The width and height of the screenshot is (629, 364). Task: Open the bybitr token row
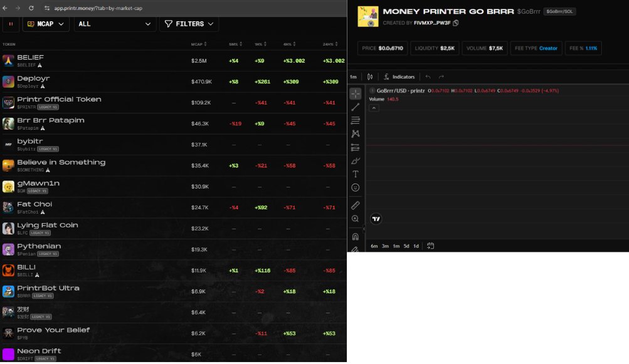coord(173,145)
